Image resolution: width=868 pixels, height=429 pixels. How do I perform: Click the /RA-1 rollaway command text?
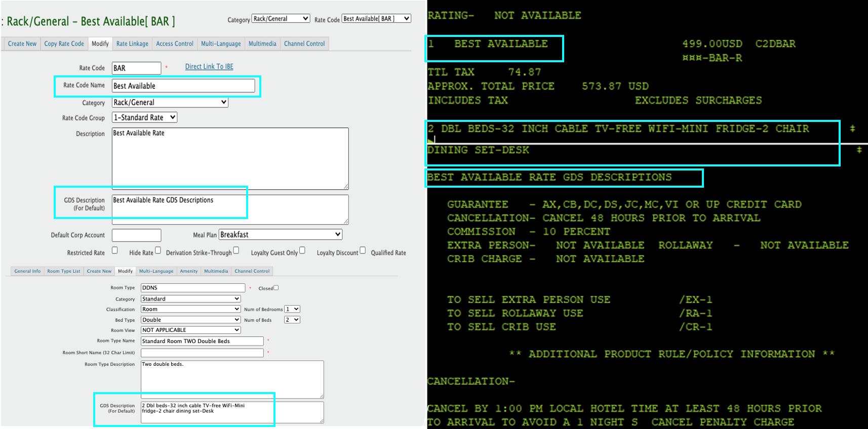pyautogui.click(x=696, y=313)
